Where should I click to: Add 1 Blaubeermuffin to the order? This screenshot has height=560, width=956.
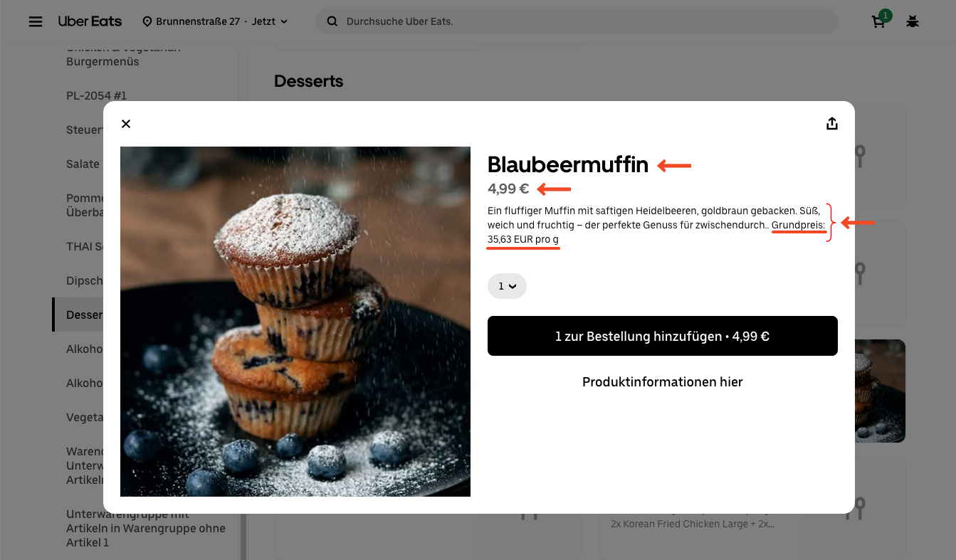[662, 336]
